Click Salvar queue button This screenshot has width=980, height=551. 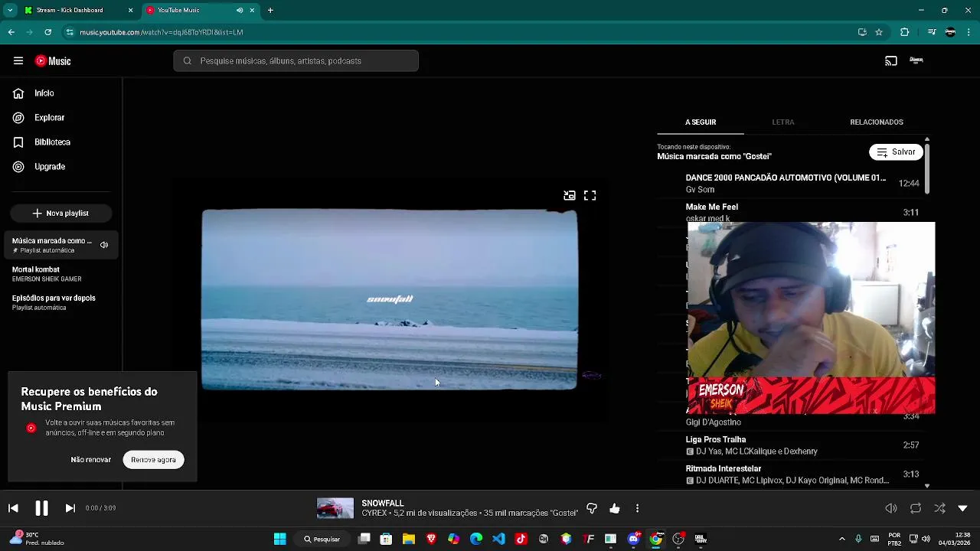[x=896, y=152]
